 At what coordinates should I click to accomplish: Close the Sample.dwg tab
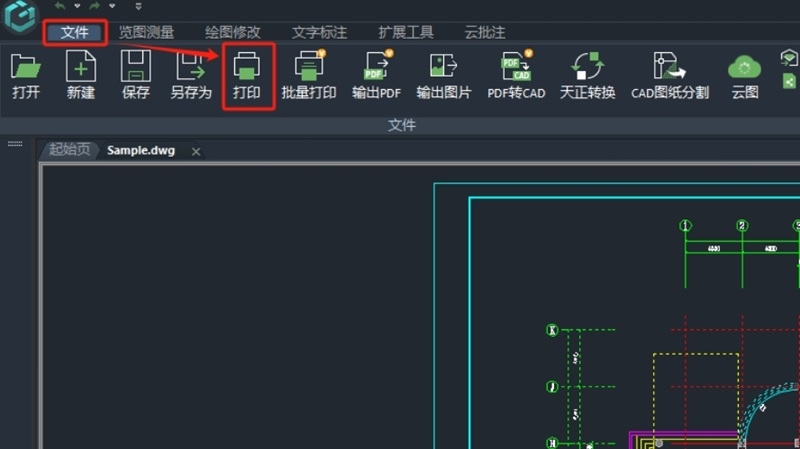[x=196, y=152]
